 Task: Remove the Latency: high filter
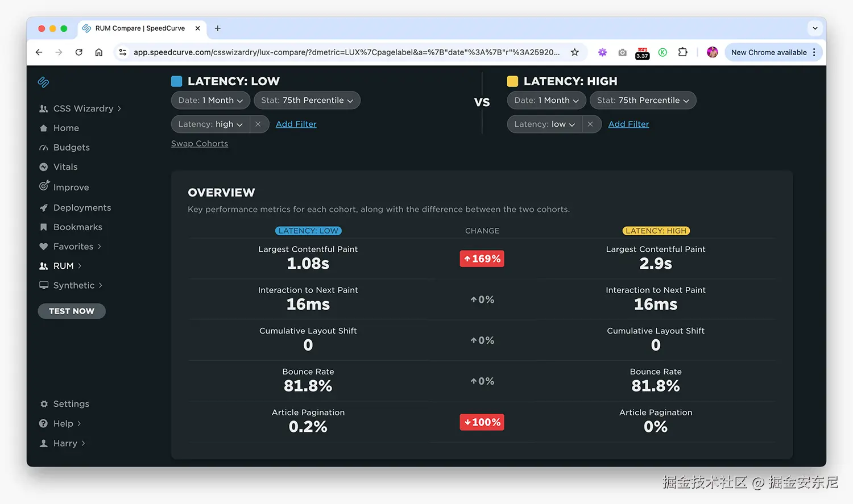[258, 124]
